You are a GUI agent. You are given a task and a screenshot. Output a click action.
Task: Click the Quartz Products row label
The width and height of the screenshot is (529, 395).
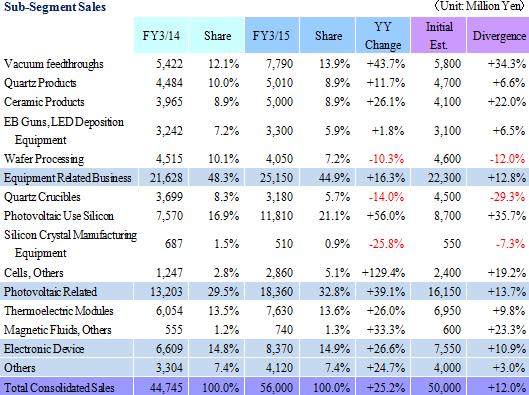click(x=40, y=83)
